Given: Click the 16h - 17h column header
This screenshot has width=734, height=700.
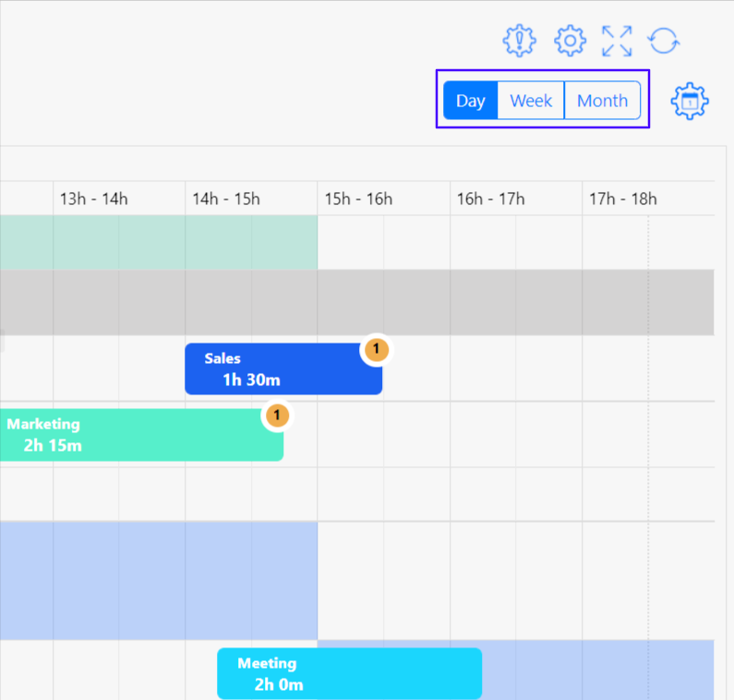Looking at the screenshot, I should (x=490, y=199).
